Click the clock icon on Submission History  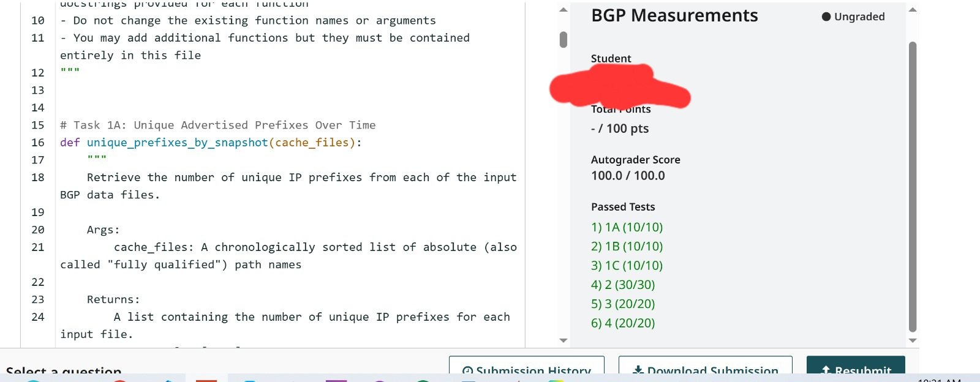pyautogui.click(x=467, y=370)
